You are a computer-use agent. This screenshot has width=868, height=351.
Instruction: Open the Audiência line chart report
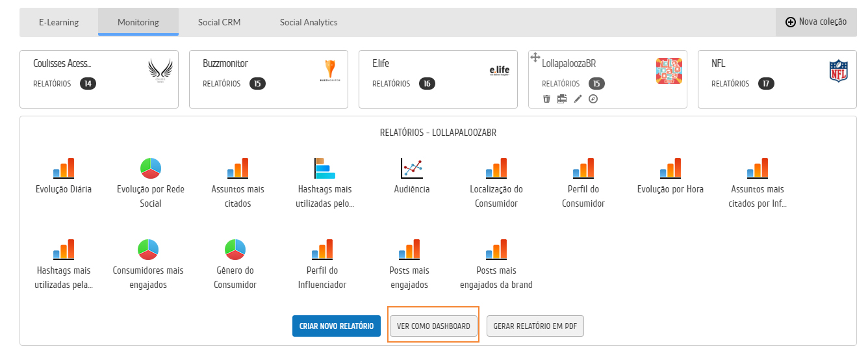(x=412, y=168)
